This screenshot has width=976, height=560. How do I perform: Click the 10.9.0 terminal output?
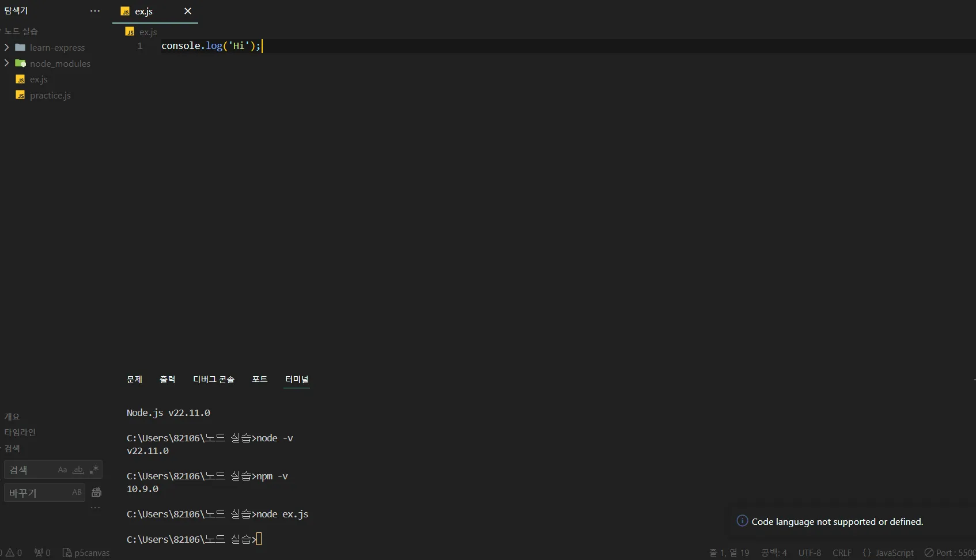142,489
